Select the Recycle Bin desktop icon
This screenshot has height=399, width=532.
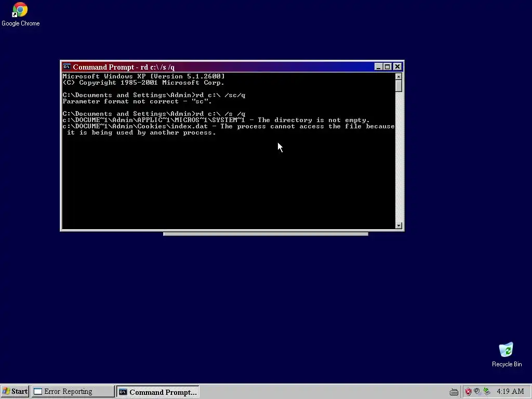[x=507, y=354]
